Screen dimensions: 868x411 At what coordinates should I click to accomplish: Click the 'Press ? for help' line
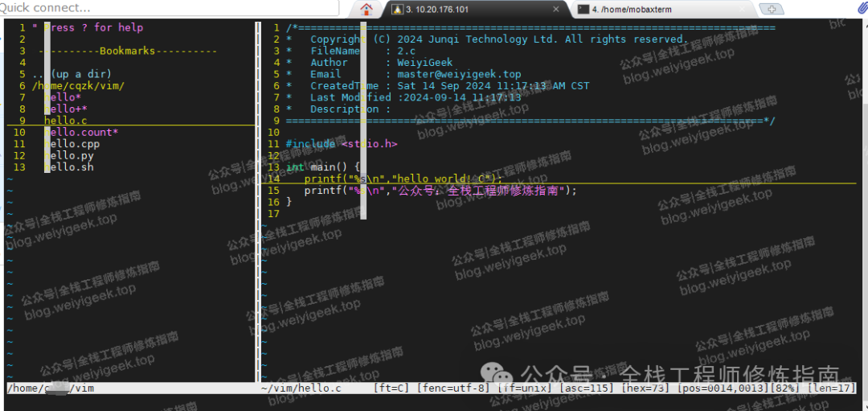(x=88, y=27)
